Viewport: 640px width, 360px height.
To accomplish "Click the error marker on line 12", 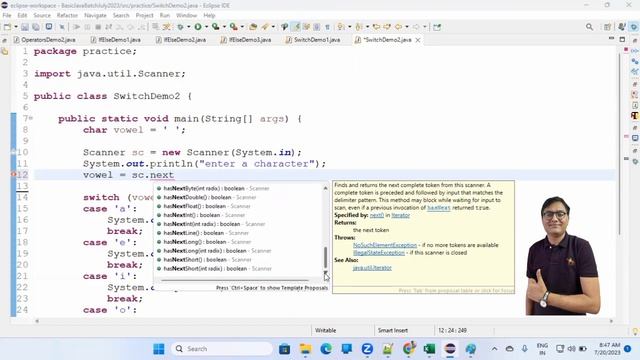I will tap(13, 175).
